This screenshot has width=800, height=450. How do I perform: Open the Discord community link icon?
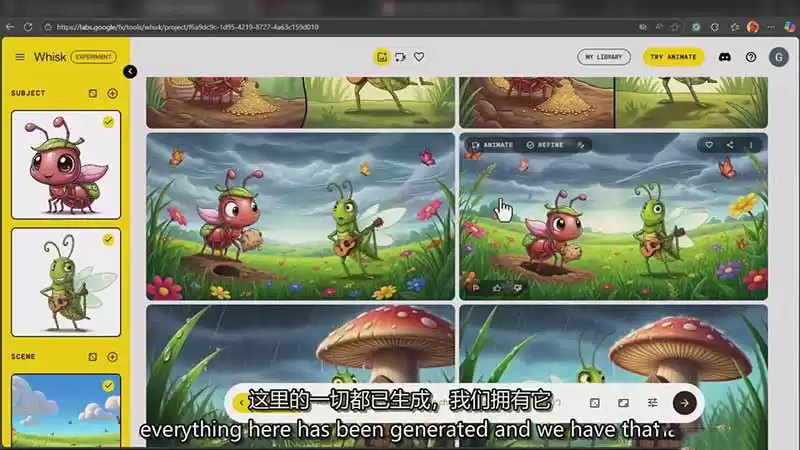point(724,57)
